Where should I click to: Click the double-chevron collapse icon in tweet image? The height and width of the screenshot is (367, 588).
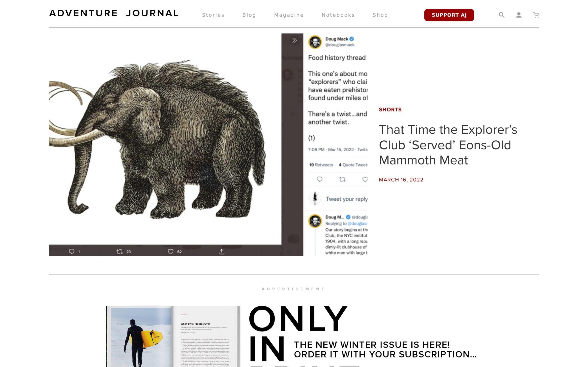[294, 40]
